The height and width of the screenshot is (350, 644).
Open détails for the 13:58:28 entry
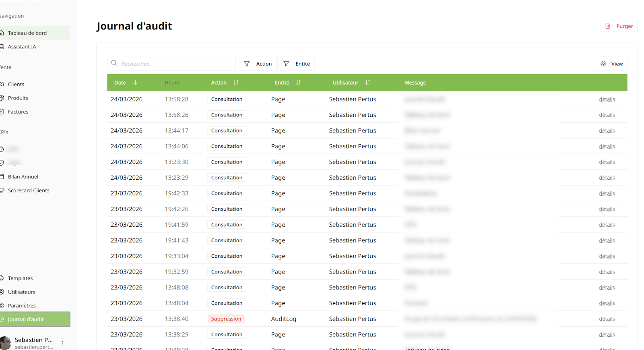pos(607,99)
